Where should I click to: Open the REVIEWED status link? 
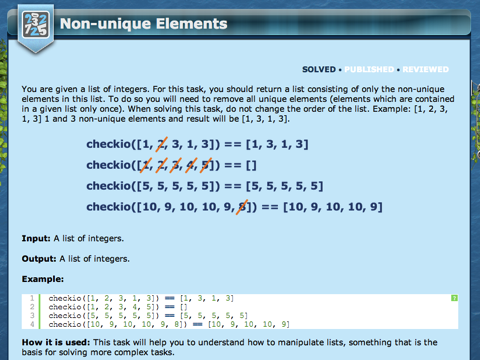426,69
